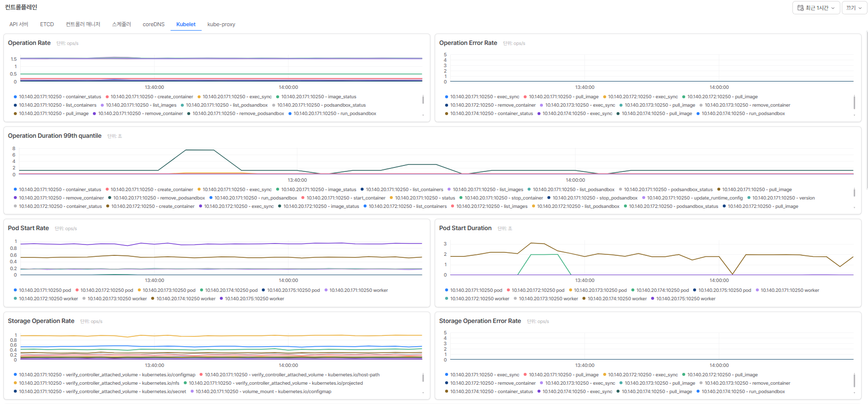The height and width of the screenshot is (404, 868).
Task: Toggle kubernetes.io/host-path series in Storage Operation Rate
Action: 289,375
